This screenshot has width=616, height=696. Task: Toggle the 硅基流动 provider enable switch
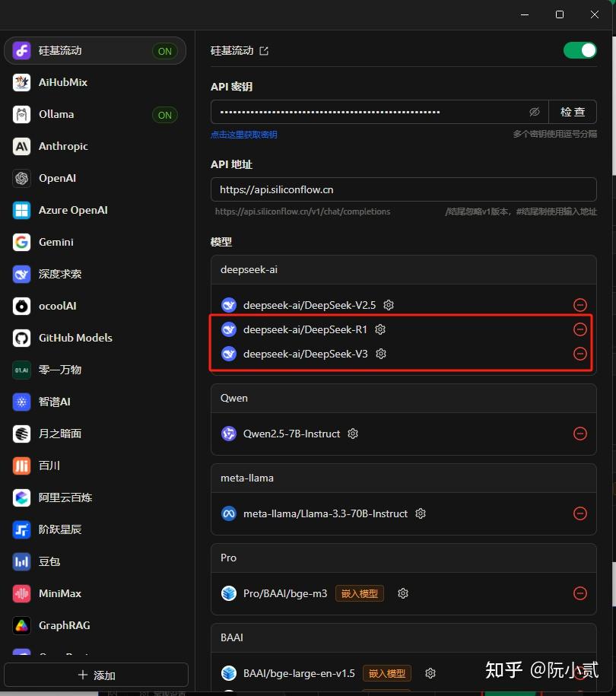[x=580, y=51]
